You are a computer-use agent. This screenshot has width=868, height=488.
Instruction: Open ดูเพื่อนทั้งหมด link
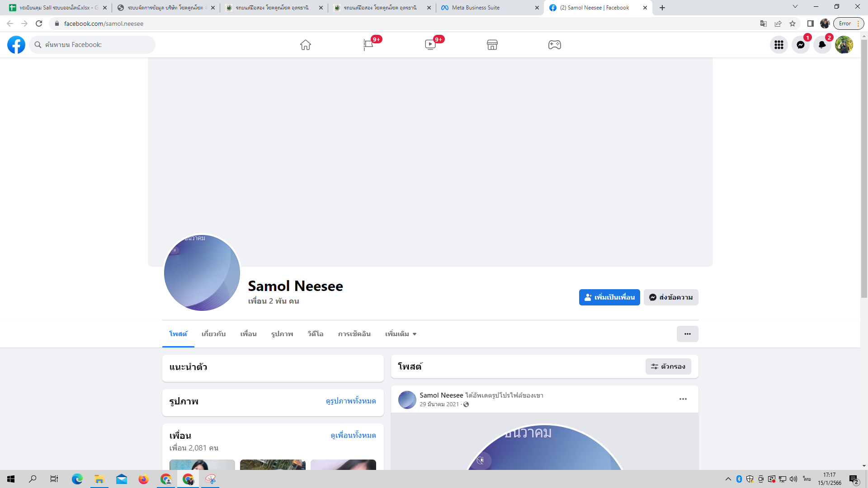pyautogui.click(x=353, y=436)
